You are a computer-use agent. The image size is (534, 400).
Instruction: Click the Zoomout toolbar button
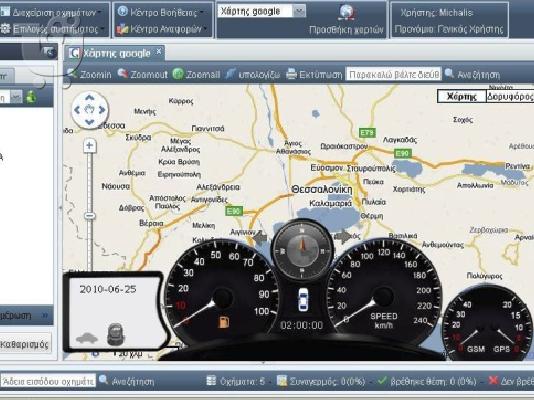coord(142,74)
